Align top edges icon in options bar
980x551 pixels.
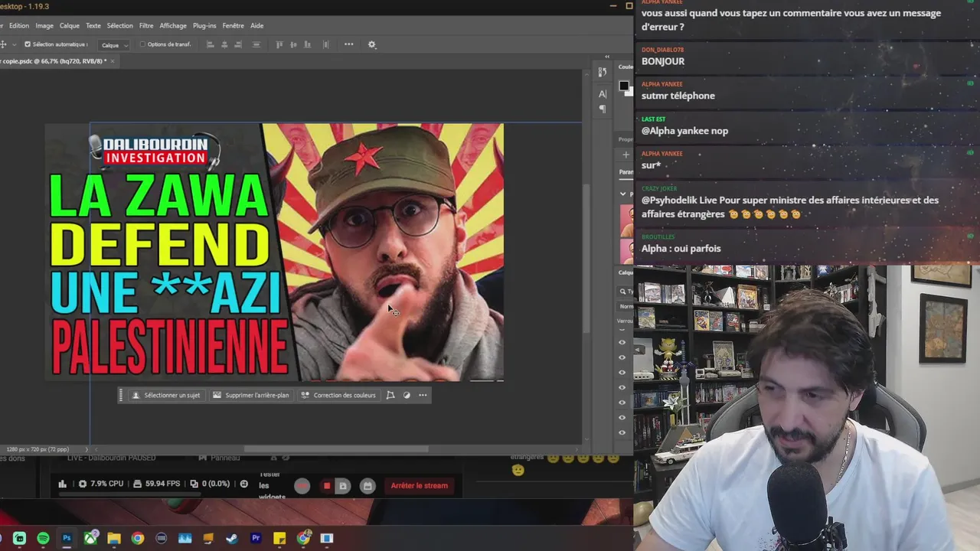click(x=279, y=44)
